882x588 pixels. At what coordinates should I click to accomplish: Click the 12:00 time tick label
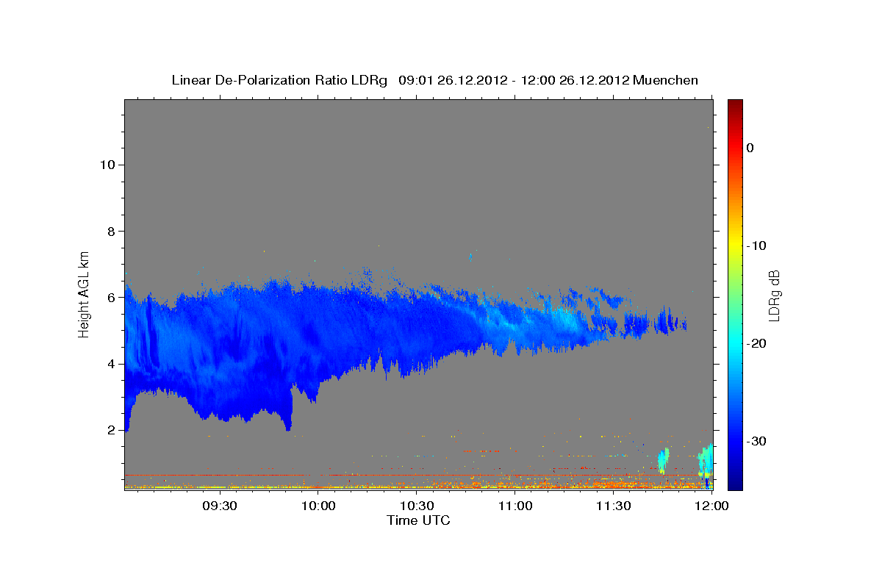click(x=711, y=506)
